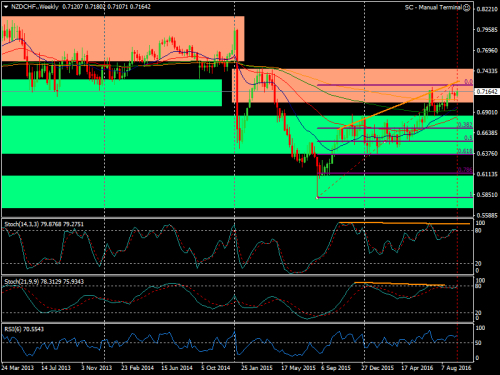Select the RSI(6) indicator label
Screen dimensions: 500x375
(13, 329)
